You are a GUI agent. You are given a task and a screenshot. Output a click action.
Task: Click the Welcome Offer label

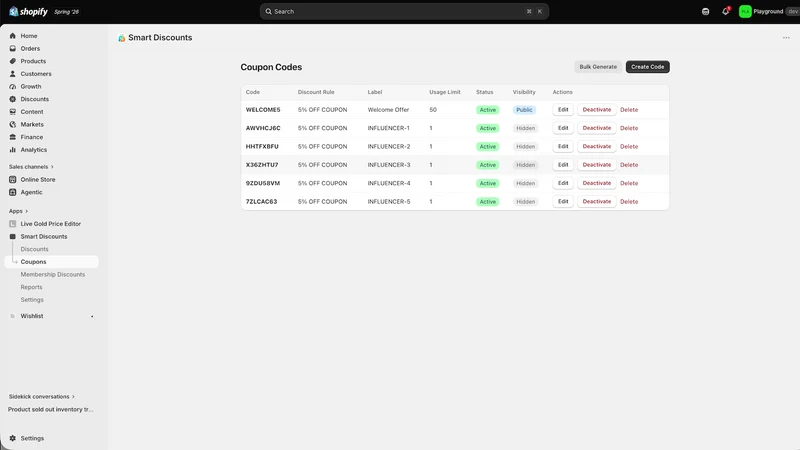[388, 110]
